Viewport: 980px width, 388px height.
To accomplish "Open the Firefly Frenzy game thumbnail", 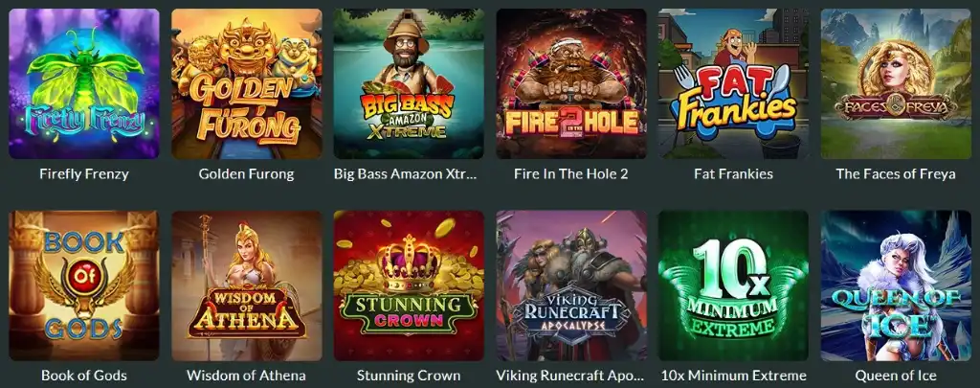I will pyautogui.click(x=84, y=84).
